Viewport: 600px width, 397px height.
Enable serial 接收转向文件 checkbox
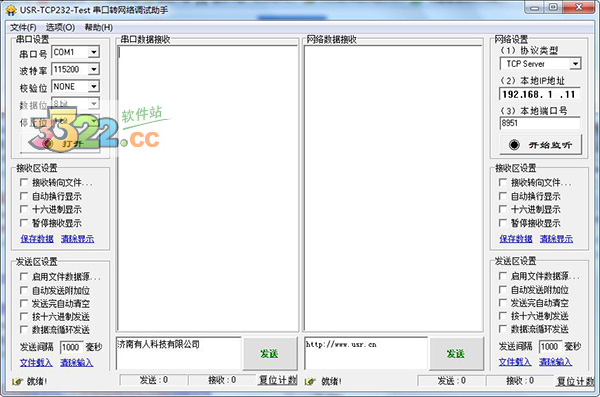coord(24,183)
